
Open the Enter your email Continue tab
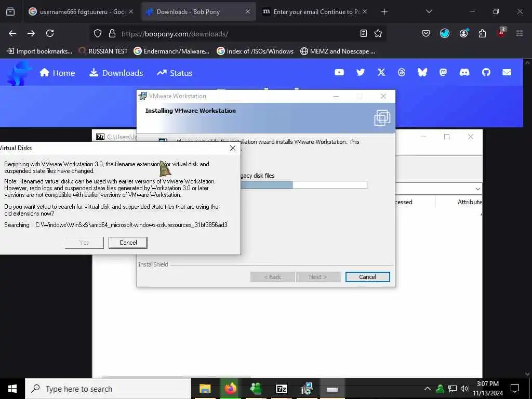click(314, 11)
